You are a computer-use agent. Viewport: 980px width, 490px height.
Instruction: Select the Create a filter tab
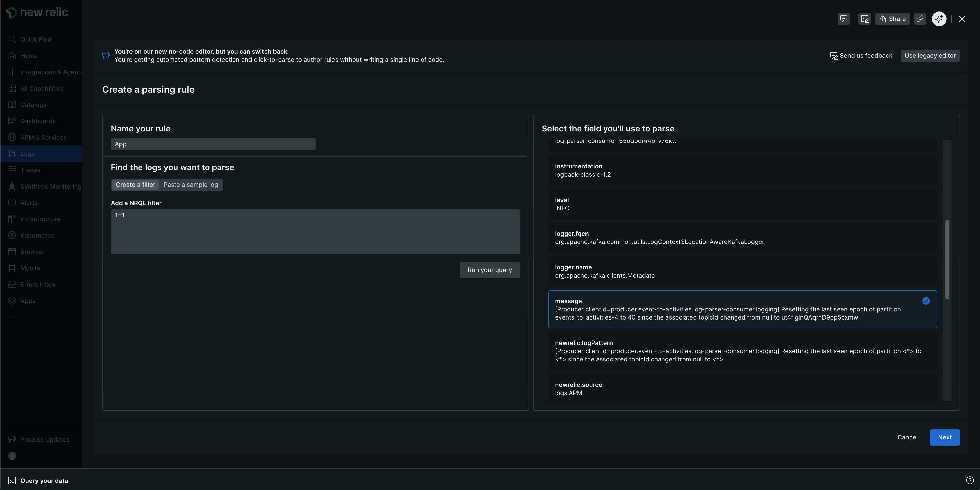[x=135, y=185]
